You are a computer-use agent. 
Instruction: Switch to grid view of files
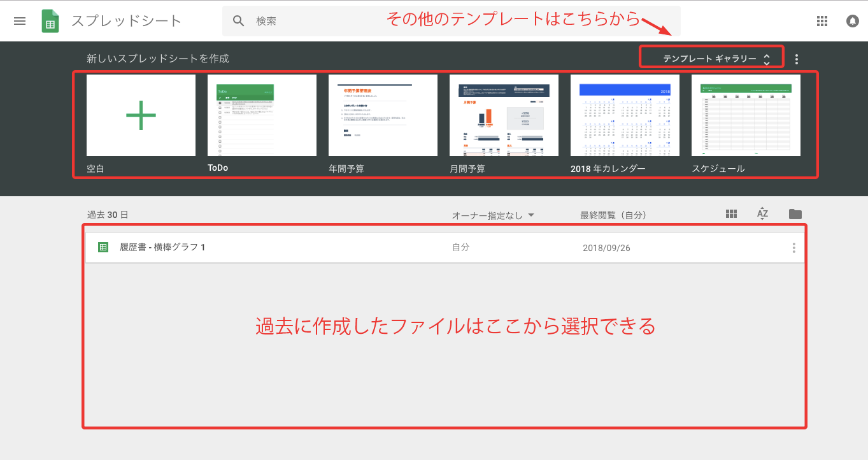point(731,214)
